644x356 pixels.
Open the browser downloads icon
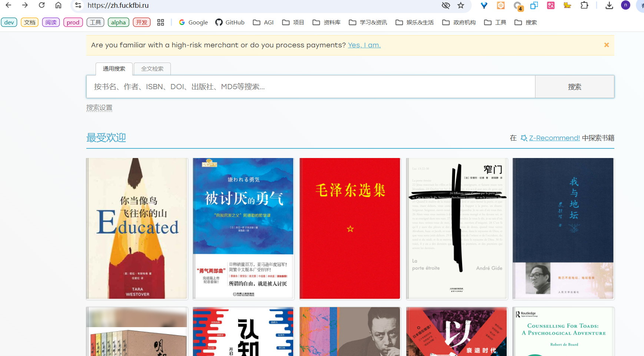click(x=609, y=5)
